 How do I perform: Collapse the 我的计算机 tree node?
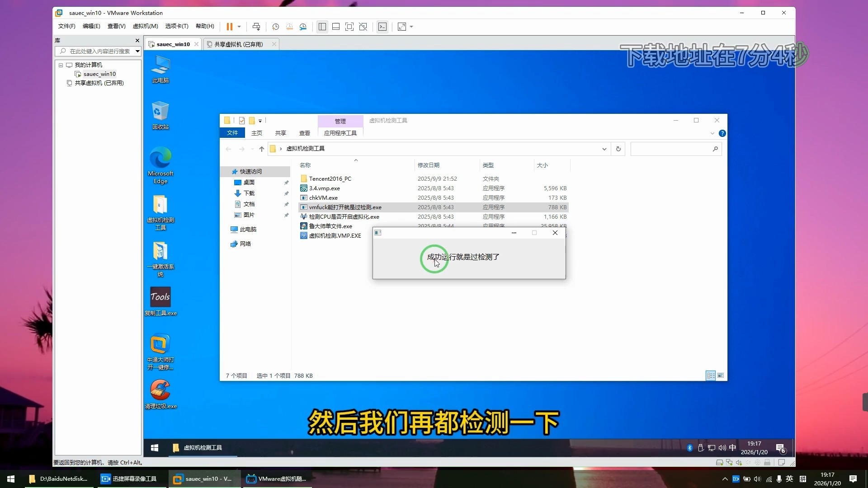pos(61,65)
